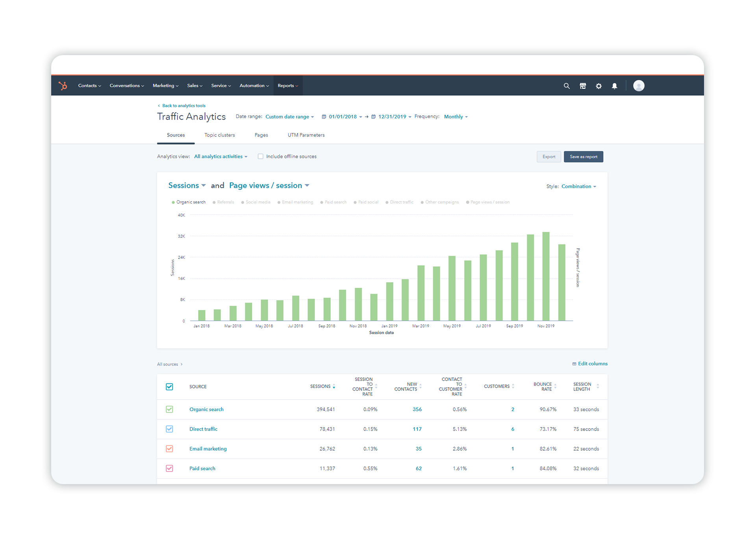Open the Frequency Monthly dropdown
Screen dimensions: 756x540
tap(455, 117)
